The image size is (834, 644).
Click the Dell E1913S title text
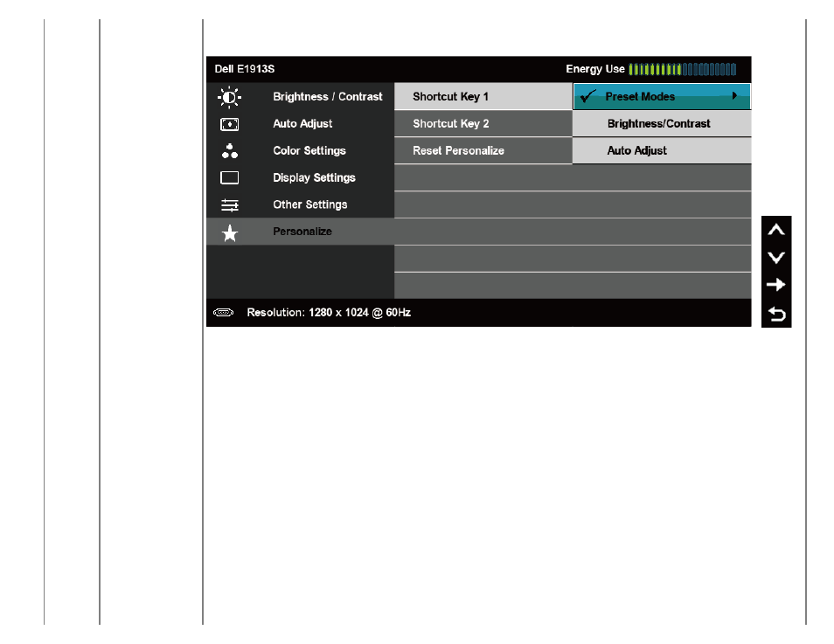tap(245, 69)
